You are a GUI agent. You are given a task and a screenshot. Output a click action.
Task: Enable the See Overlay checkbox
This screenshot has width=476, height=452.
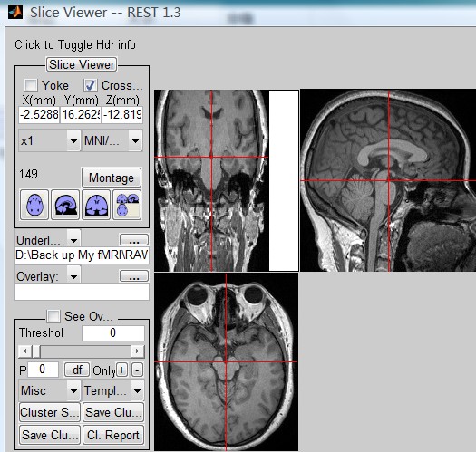pos(53,316)
